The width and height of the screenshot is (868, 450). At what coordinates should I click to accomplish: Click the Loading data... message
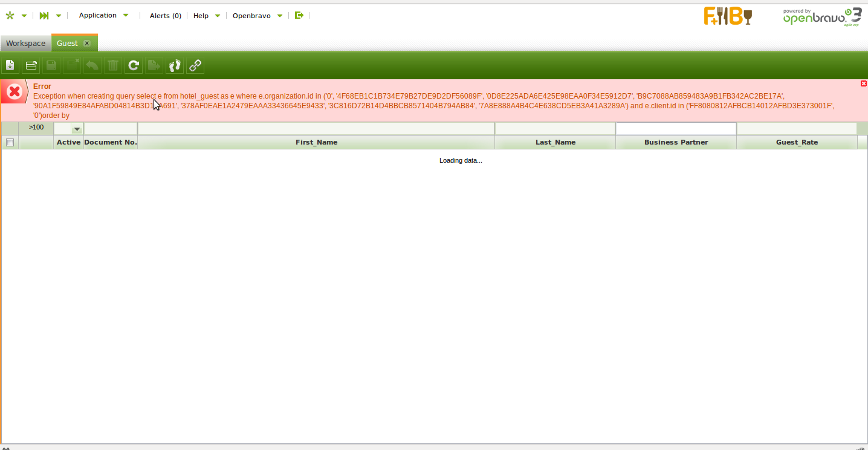click(x=461, y=160)
